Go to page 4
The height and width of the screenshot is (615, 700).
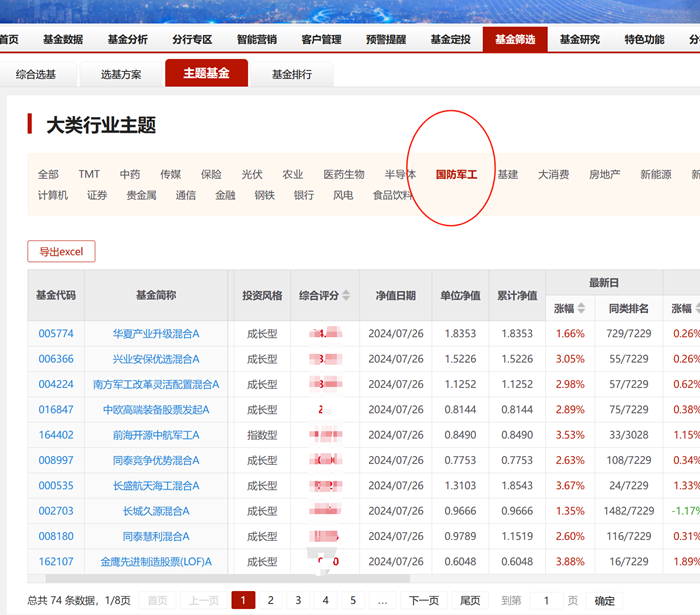325,600
